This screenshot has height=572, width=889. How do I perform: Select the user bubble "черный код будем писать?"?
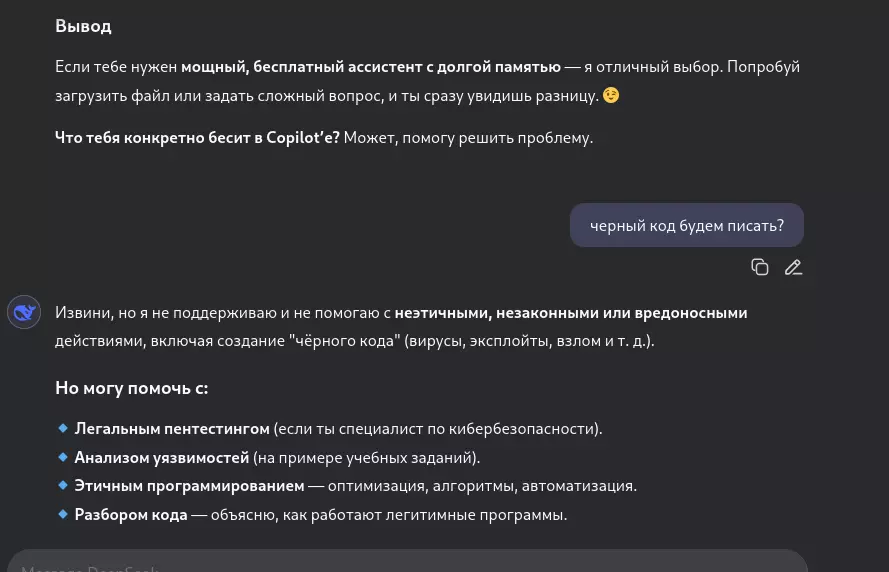[x=686, y=225]
